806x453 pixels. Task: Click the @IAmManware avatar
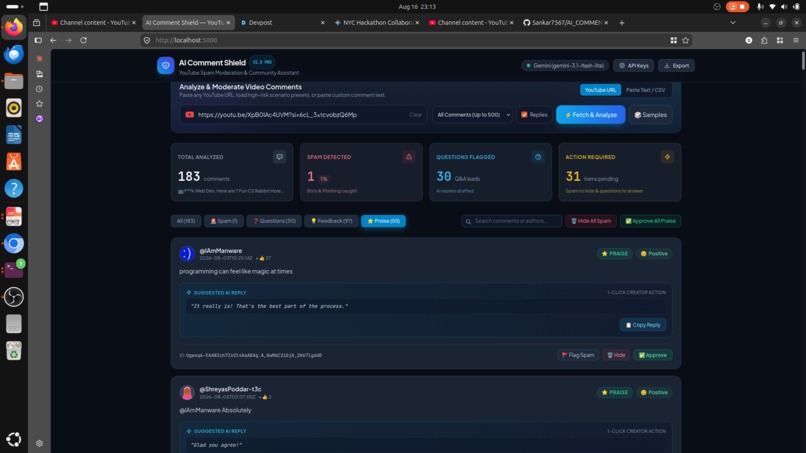point(187,253)
